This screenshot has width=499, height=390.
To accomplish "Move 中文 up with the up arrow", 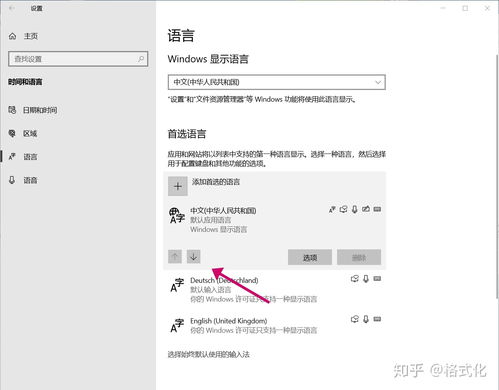I will click(175, 257).
